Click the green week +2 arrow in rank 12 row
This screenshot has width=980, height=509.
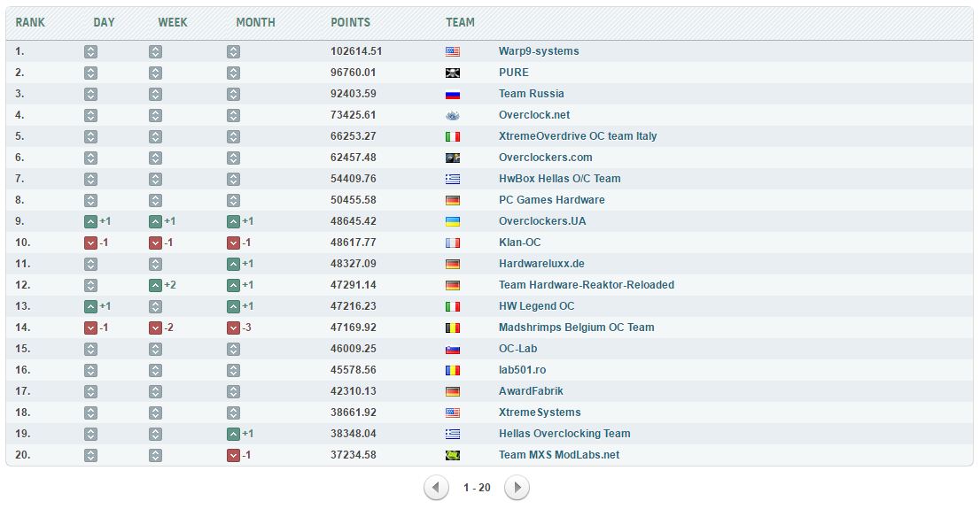coord(156,285)
